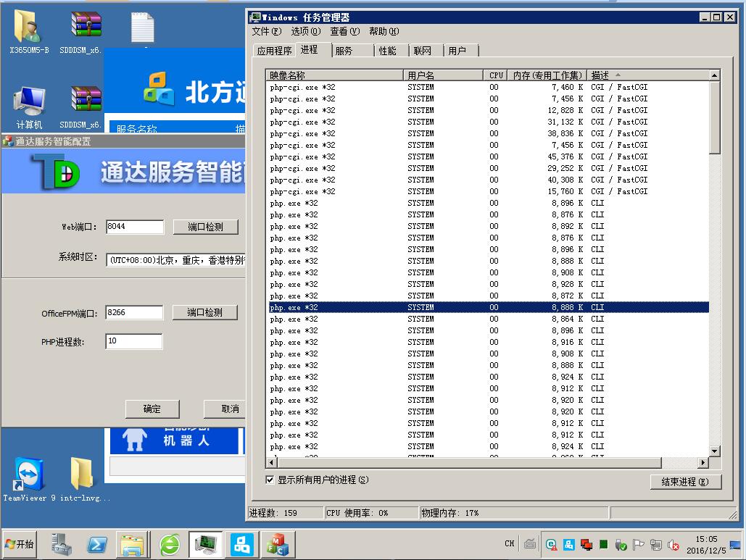Launch the TeamViewer 9 desktop shortcut
The width and height of the screenshot is (746, 560).
tap(28, 475)
